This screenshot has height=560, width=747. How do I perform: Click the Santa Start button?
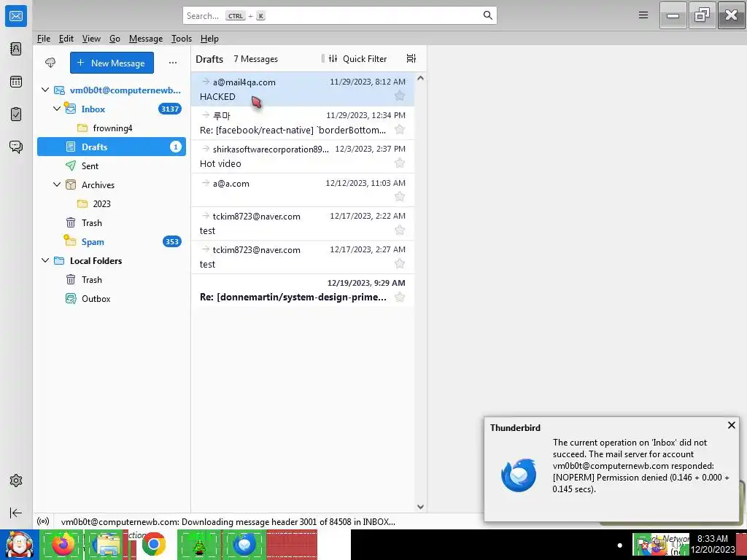coord(19,544)
